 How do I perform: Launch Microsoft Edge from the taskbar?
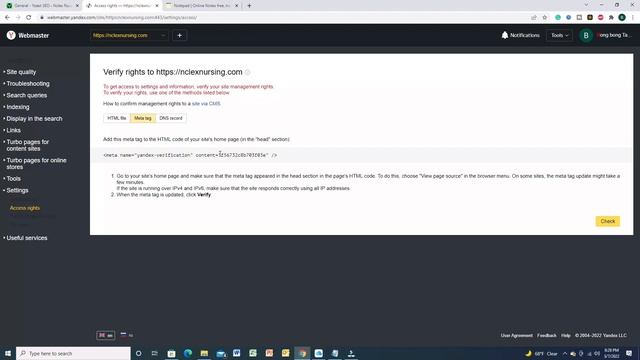(x=188, y=353)
